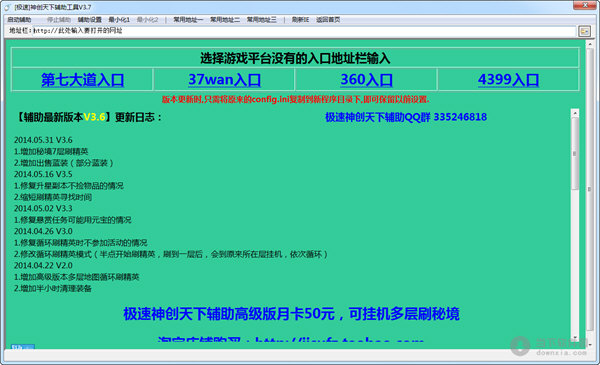
Task: Click the go icon beside the address bar
Action: point(584,31)
